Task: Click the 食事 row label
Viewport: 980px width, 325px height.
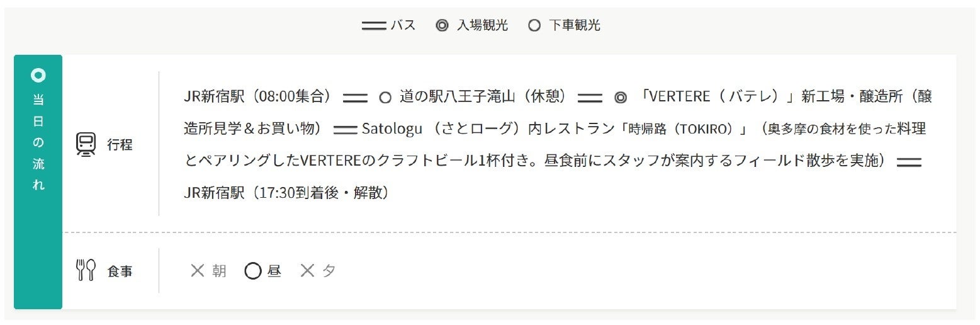Action: 120,271
